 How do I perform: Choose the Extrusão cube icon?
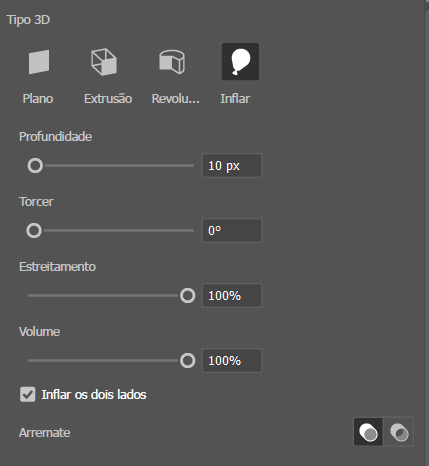click(104, 62)
